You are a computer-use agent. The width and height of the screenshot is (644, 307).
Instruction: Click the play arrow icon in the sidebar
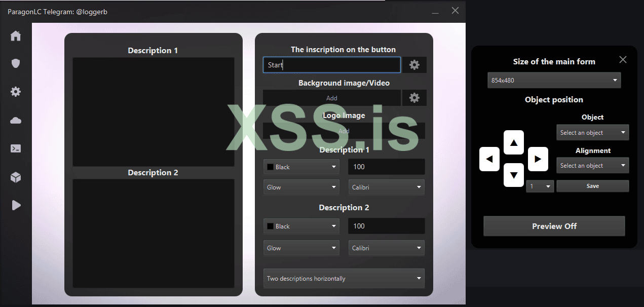[16, 205]
